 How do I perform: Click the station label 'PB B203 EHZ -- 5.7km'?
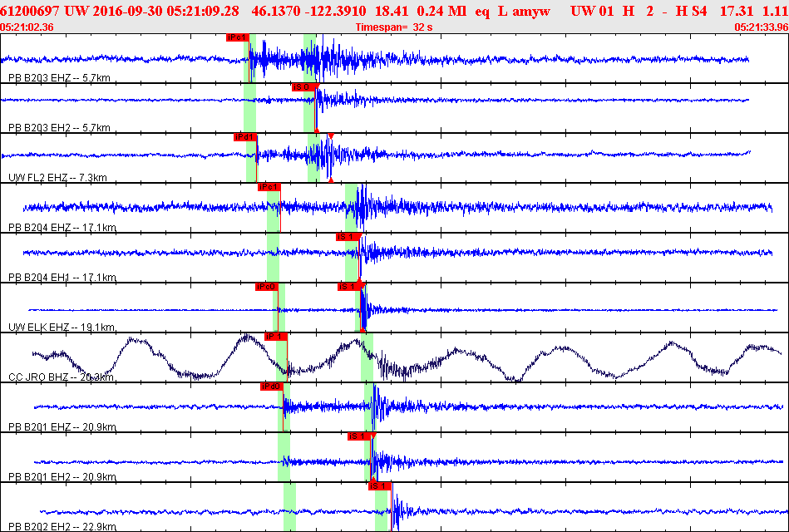click(59, 78)
